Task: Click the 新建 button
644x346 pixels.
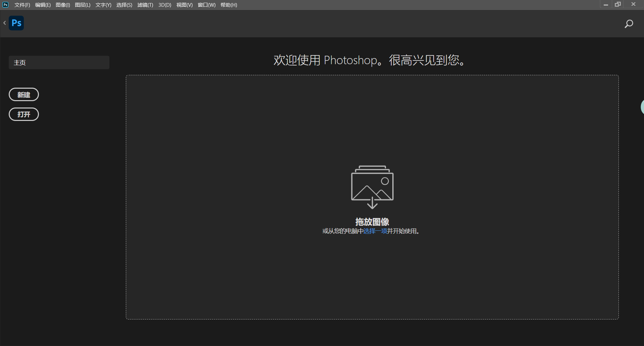Action: (x=24, y=95)
